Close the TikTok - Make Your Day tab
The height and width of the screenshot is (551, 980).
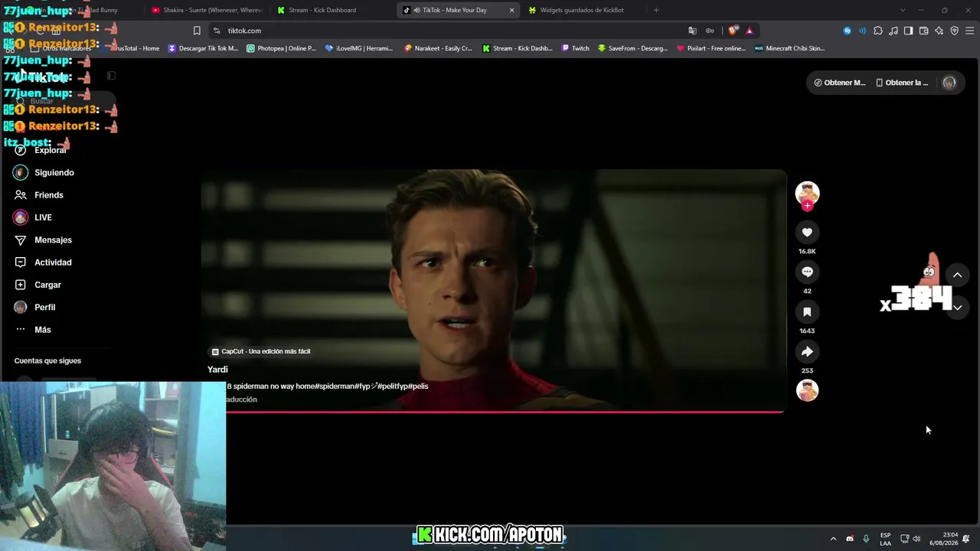pyautogui.click(x=511, y=10)
